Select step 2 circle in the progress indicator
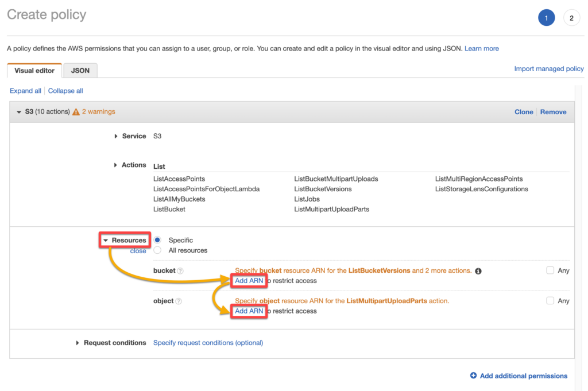 click(x=571, y=18)
